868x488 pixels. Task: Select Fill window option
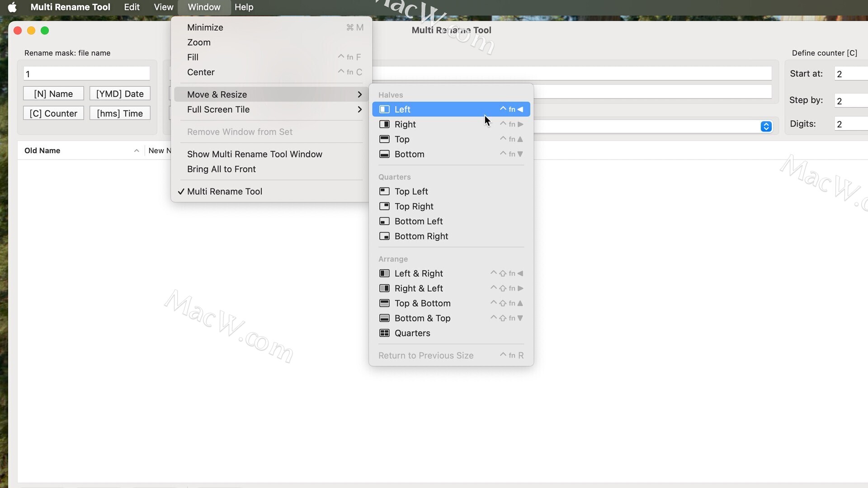pos(271,57)
